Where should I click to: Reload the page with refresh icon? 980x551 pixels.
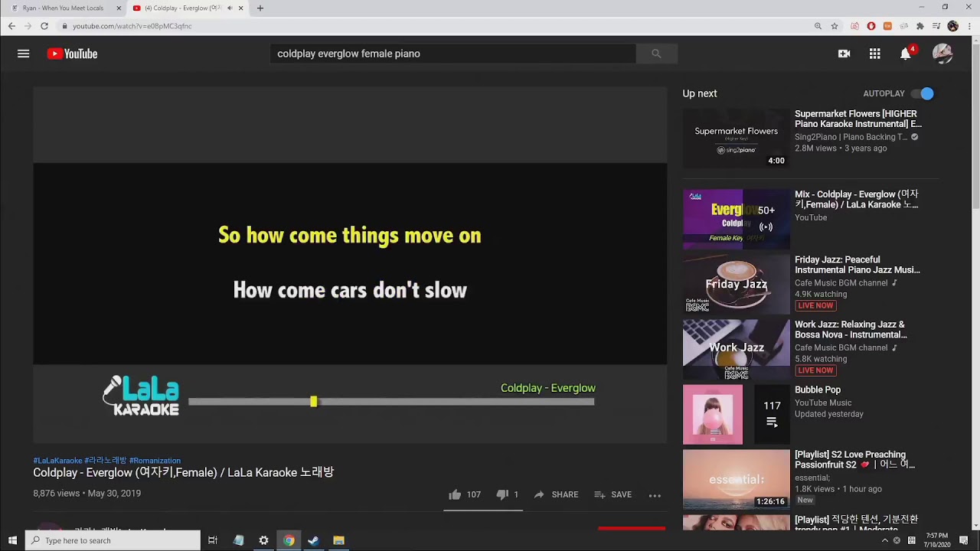click(x=44, y=26)
